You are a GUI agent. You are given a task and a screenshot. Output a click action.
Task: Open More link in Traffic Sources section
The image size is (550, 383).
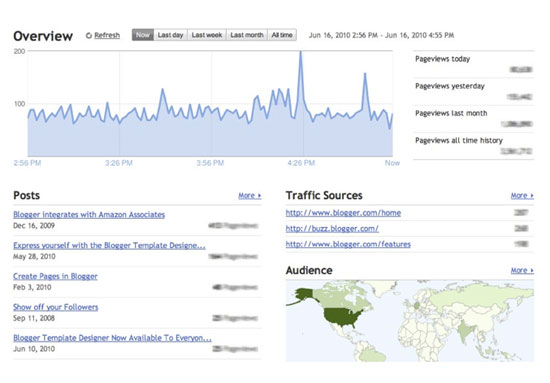522,196
